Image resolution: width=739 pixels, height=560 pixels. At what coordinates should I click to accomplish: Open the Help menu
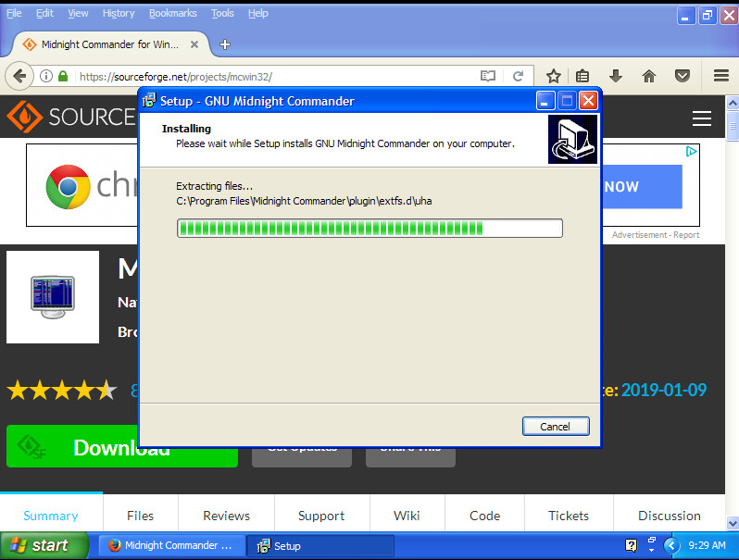258,13
